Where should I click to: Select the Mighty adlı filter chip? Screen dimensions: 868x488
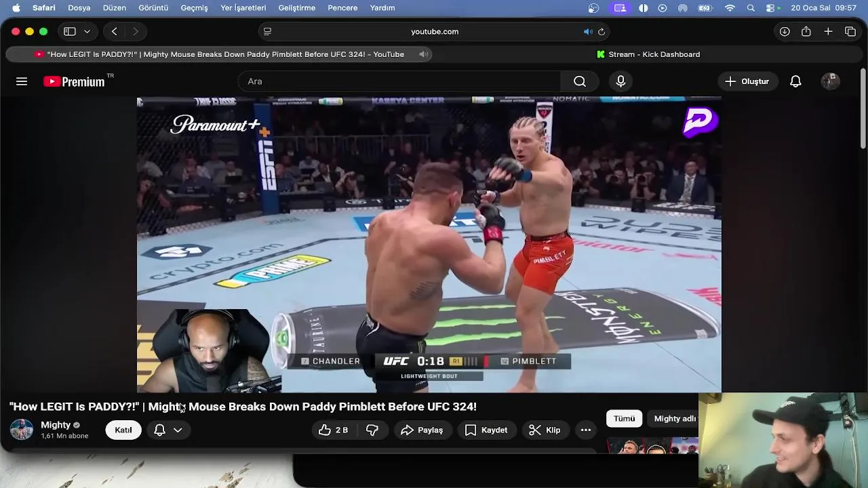(x=673, y=419)
